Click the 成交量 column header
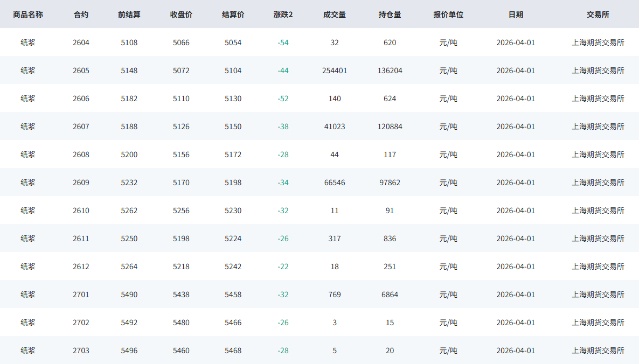The image size is (639, 364). (x=335, y=15)
